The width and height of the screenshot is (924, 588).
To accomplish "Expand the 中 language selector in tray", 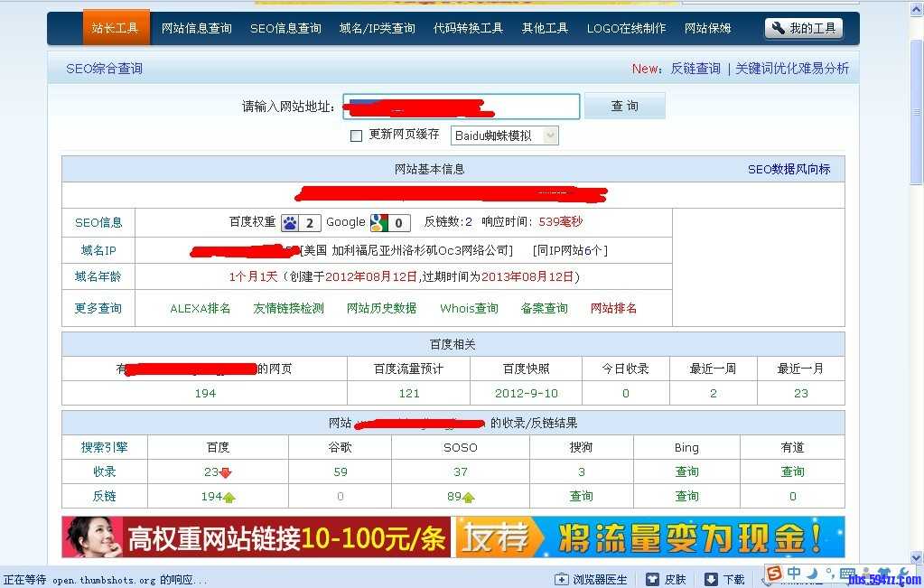I will pos(792,573).
